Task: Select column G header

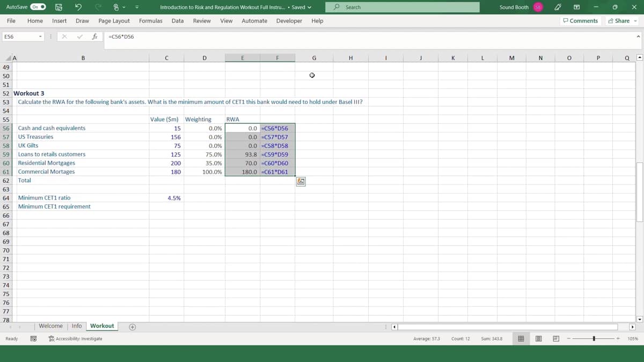Action: (314, 58)
